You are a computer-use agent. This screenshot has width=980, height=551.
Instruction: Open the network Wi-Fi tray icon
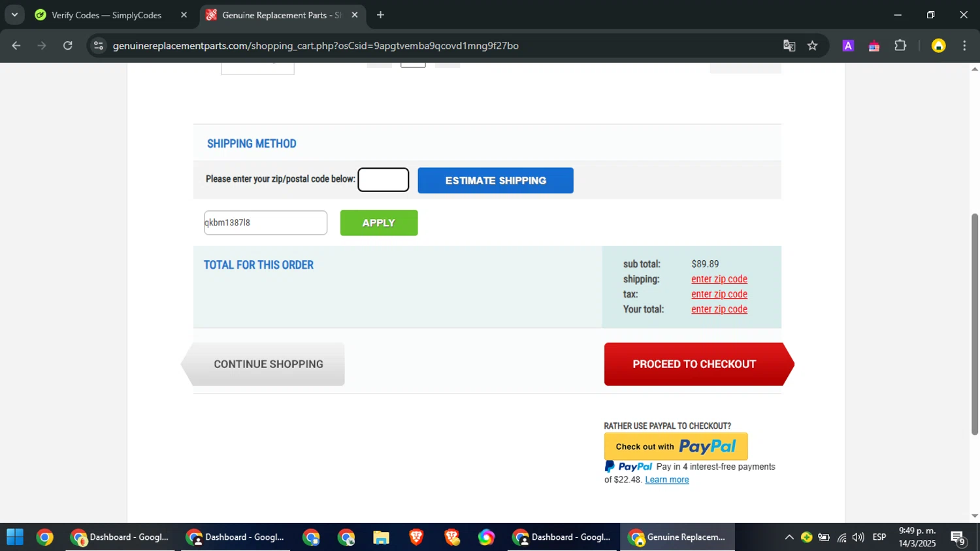[841, 537]
